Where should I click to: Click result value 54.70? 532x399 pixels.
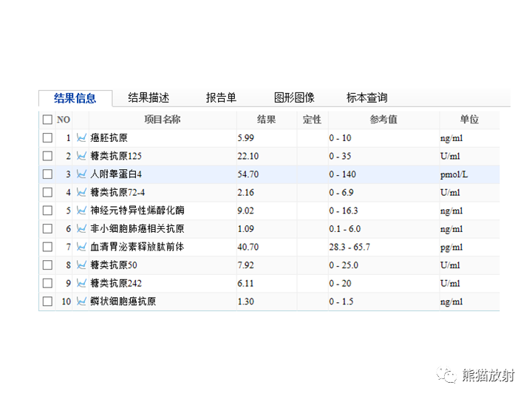click(248, 174)
